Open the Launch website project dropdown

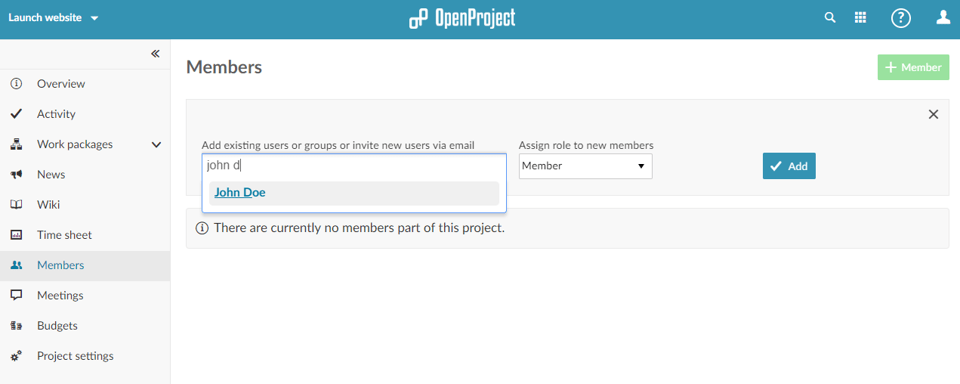point(53,18)
